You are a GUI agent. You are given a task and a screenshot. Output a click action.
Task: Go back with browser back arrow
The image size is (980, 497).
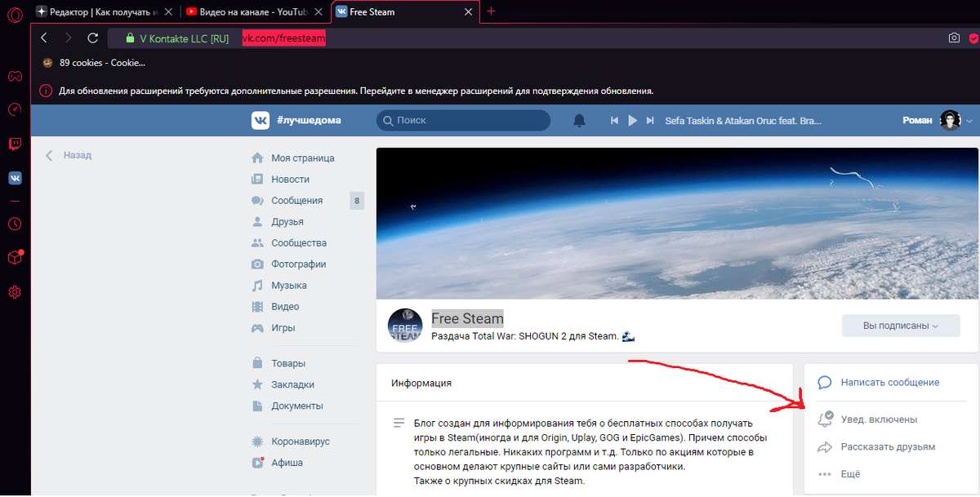click(44, 38)
